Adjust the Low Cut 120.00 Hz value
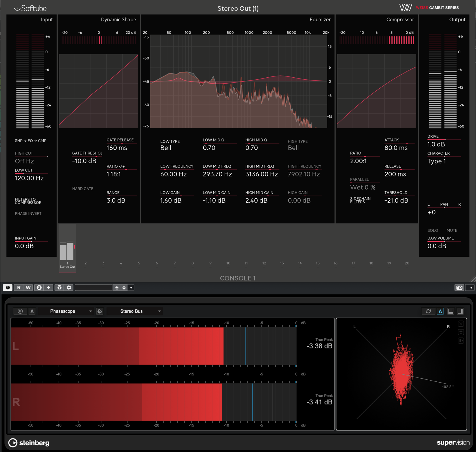The image size is (476, 452). tap(29, 178)
